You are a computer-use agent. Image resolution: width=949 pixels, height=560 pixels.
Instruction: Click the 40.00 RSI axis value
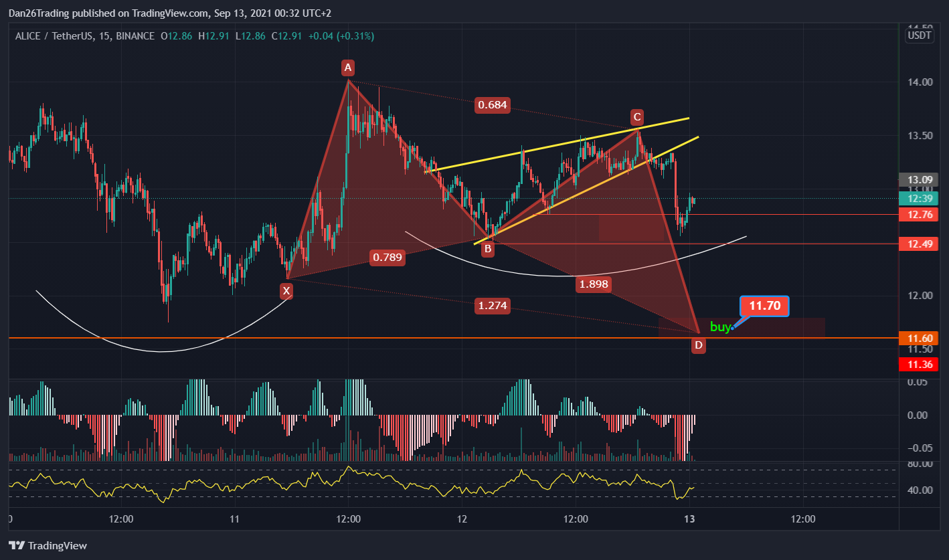920,490
